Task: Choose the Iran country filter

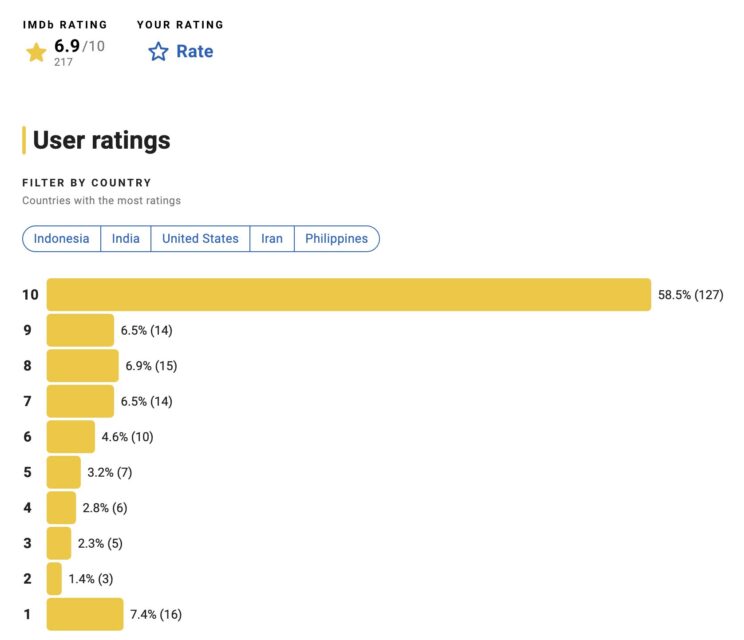Action: (272, 239)
